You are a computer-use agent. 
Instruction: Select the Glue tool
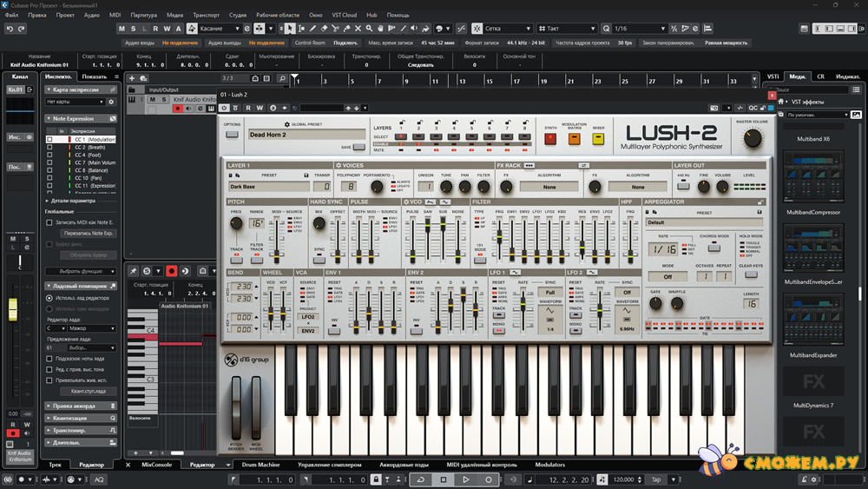347,29
